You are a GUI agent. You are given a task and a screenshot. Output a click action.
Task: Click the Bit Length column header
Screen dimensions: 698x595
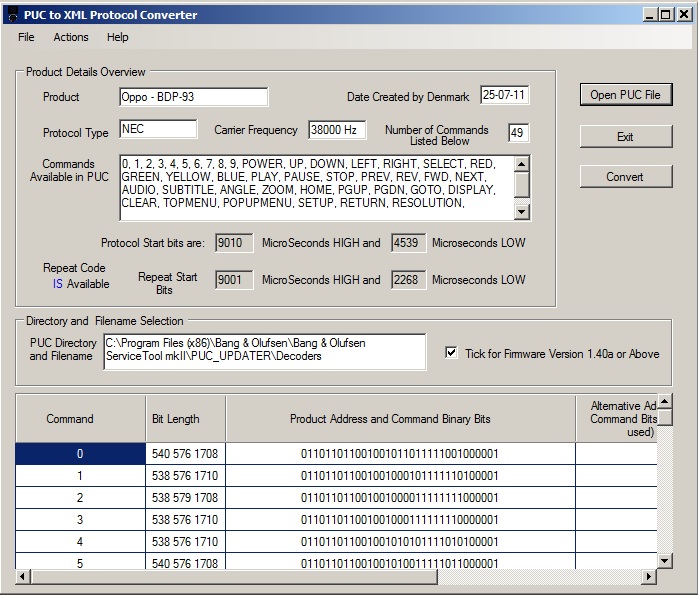tap(185, 419)
